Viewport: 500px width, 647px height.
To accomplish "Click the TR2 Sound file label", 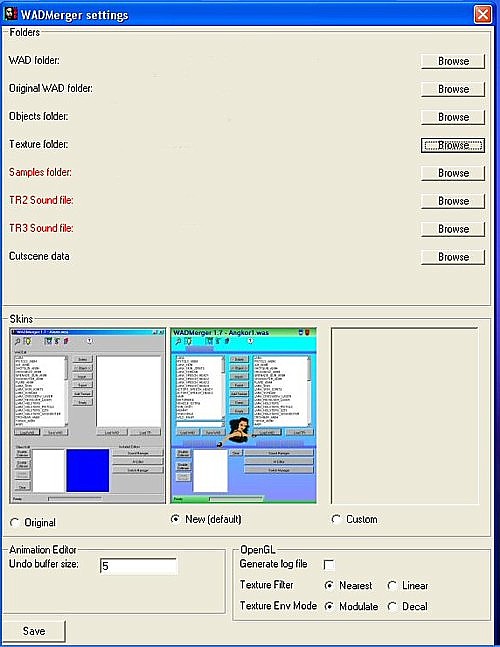I will (x=41, y=200).
